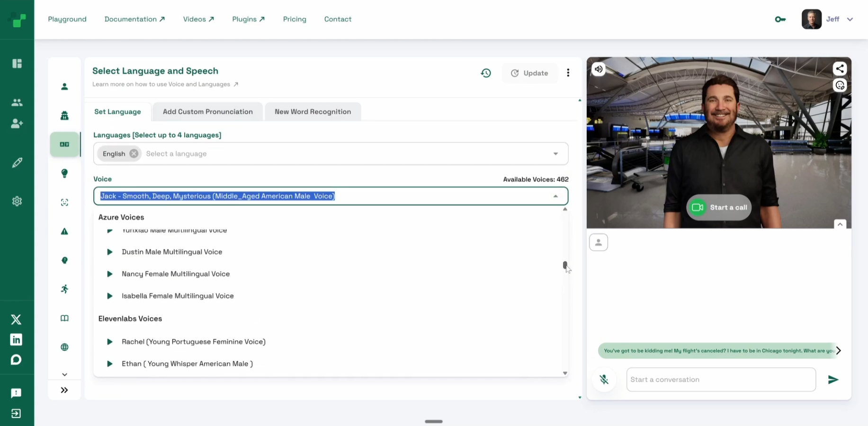Switch to the Add Custom Pronunciation tab

tap(208, 112)
